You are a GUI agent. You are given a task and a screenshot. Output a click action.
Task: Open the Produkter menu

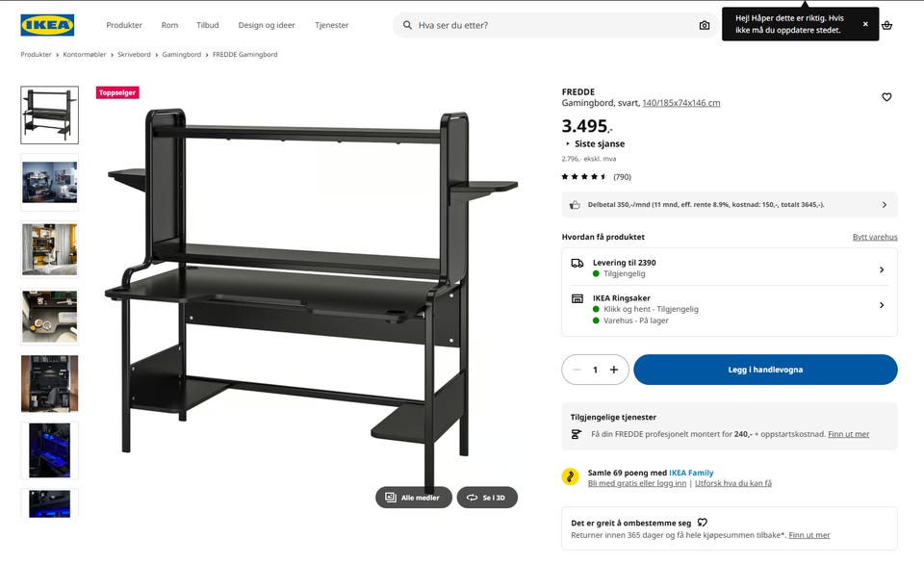[x=124, y=25]
